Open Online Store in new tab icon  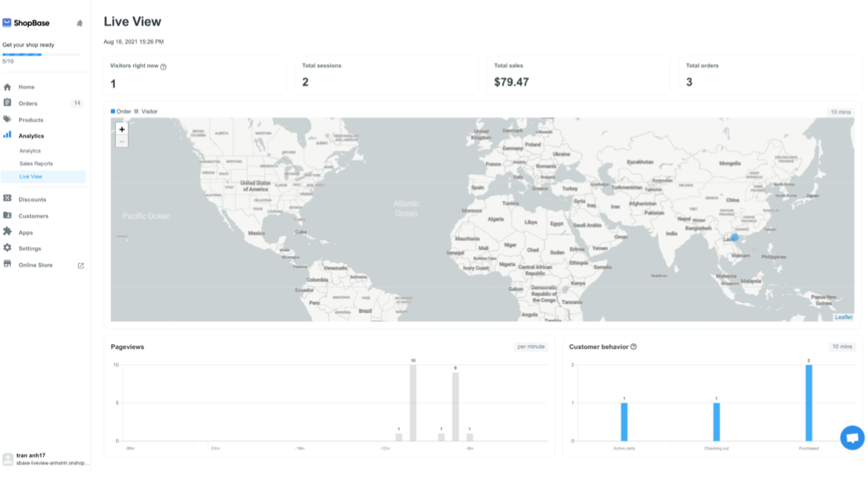coord(81,265)
